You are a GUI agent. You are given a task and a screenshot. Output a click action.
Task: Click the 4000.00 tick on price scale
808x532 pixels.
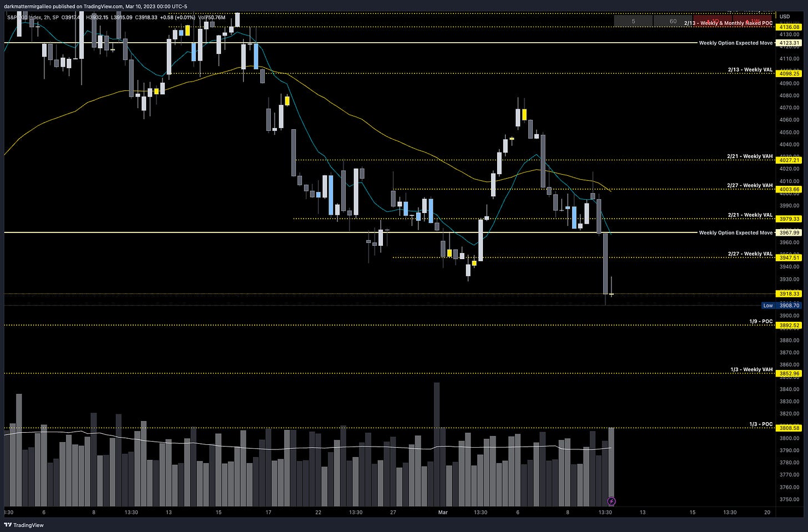[x=789, y=193]
